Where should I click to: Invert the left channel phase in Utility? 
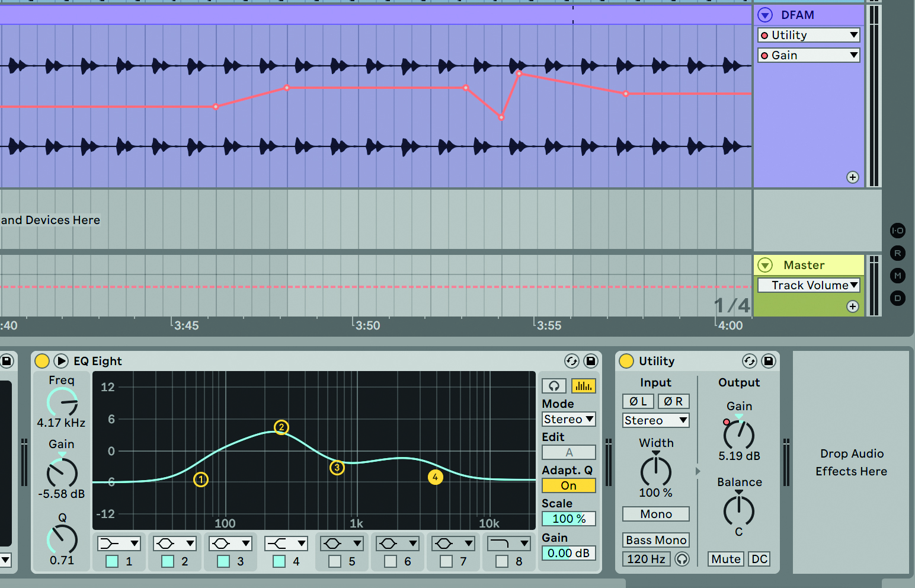pos(638,401)
